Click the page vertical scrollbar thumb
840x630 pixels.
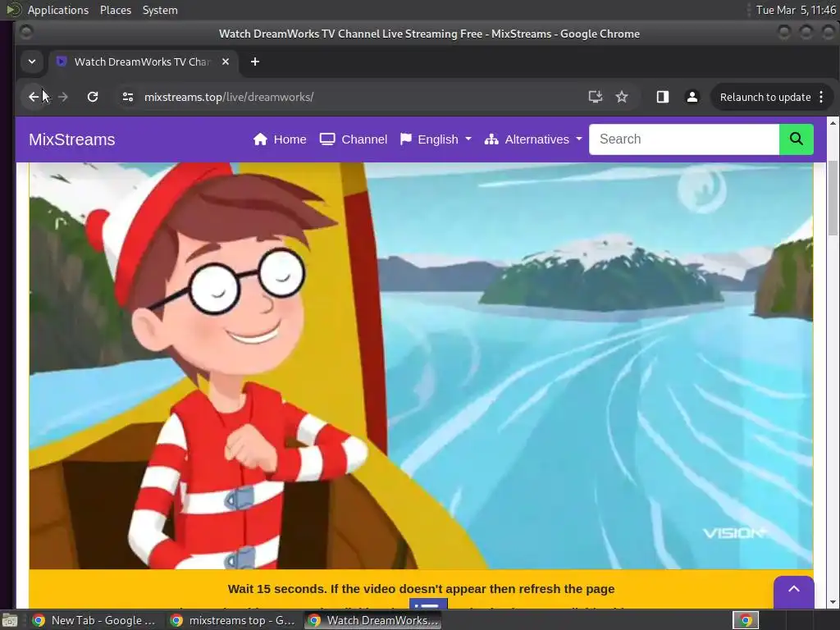click(833, 197)
